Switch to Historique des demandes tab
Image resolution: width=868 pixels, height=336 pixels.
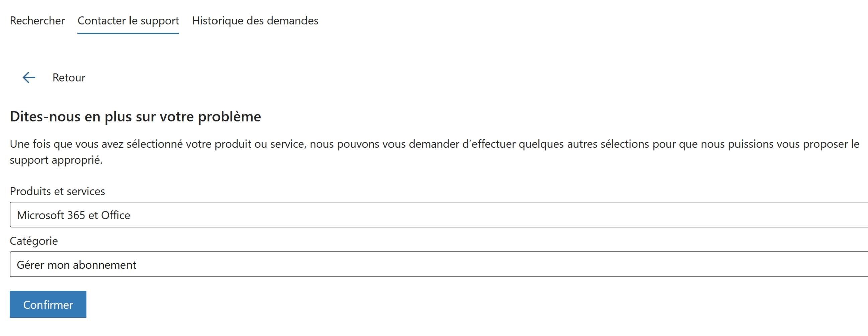pos(255,20)
